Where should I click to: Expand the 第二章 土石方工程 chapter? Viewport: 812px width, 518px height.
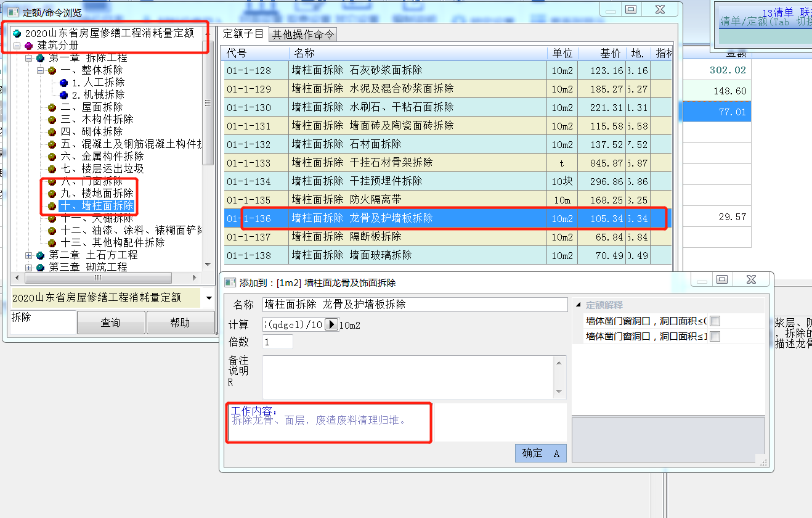28,255
